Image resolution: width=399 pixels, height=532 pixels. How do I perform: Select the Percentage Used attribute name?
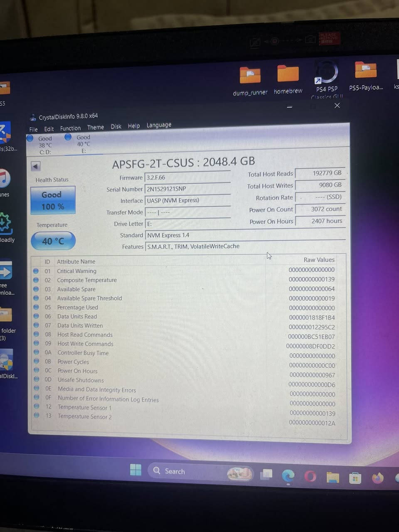(x=78, y=308)
